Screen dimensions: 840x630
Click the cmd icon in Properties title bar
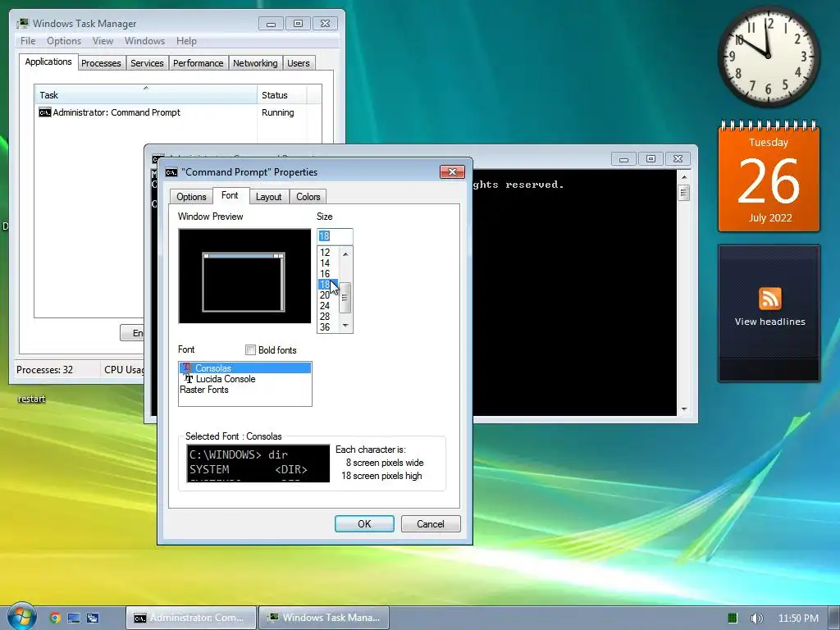coord(171,172)
